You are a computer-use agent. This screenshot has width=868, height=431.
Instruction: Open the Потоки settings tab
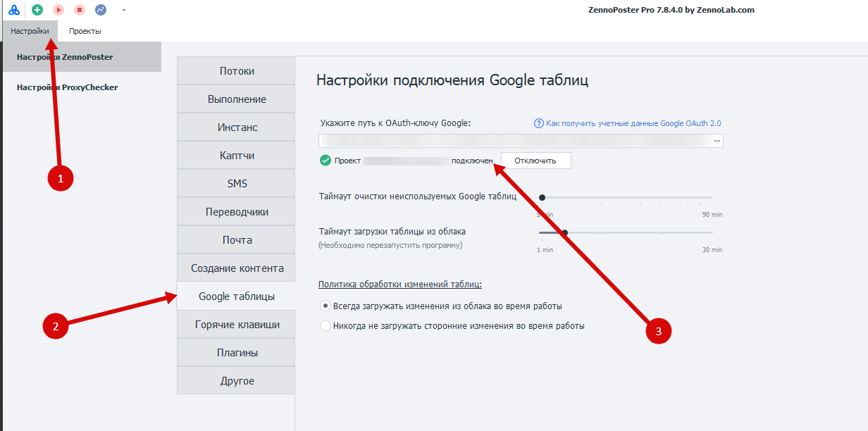pos(236,71)
